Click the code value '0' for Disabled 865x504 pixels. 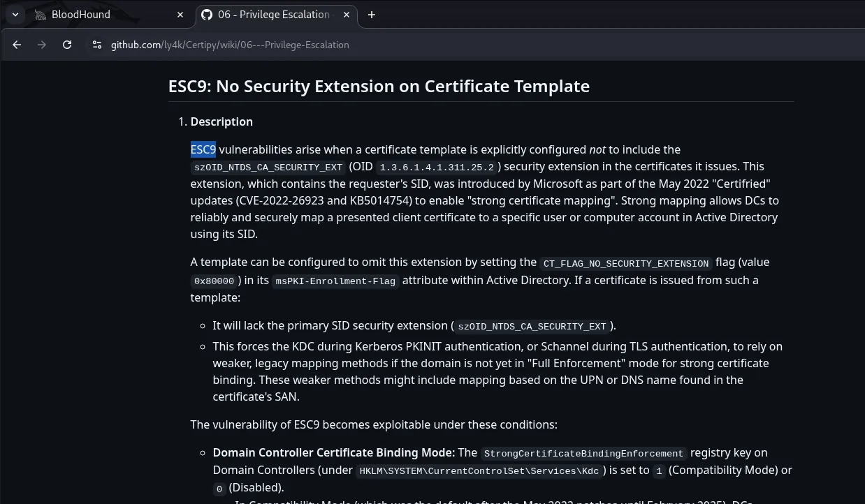point(219,489)
